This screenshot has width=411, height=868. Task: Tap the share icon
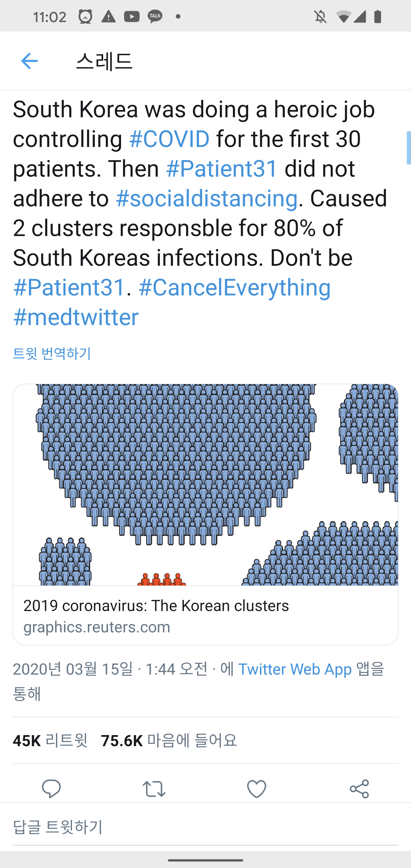(359, 788)
